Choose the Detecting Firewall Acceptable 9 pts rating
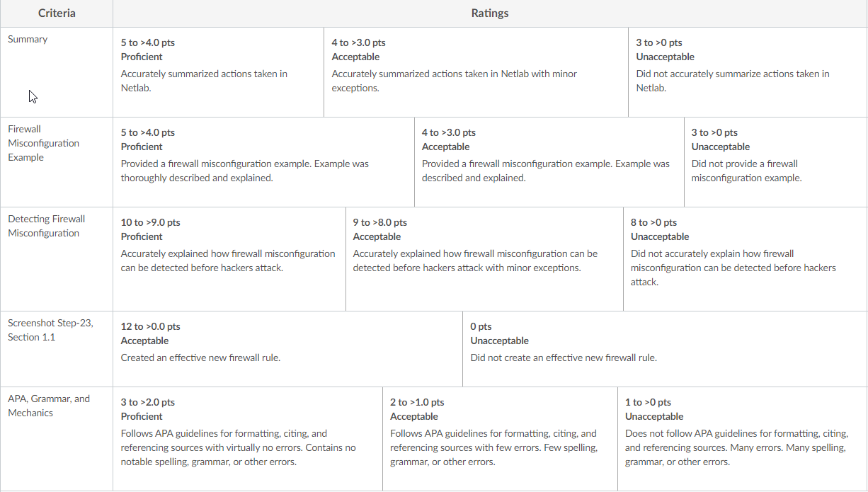Image resolution: width=868 pixels, height=492 pixels. coord(484,259)
